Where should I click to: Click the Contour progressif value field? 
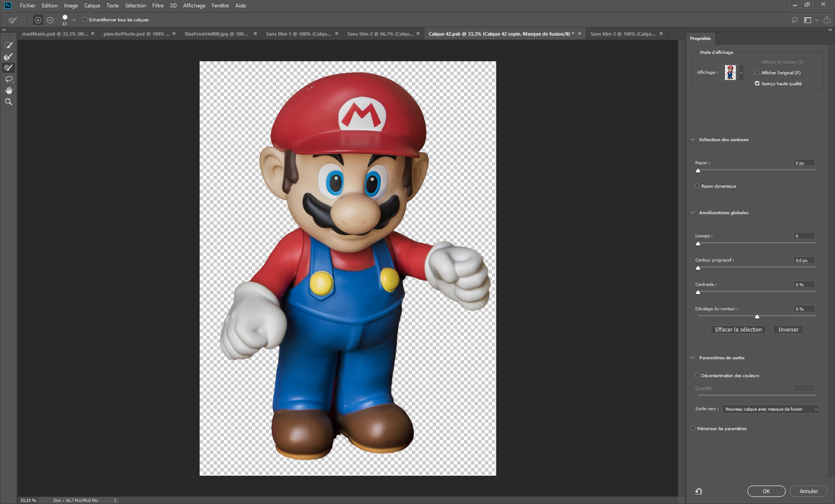pos(804,261)
